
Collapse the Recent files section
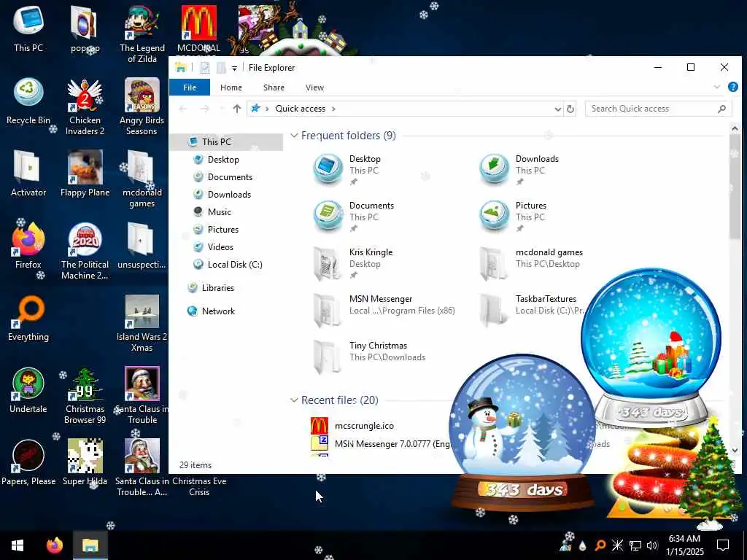(294, 400)
